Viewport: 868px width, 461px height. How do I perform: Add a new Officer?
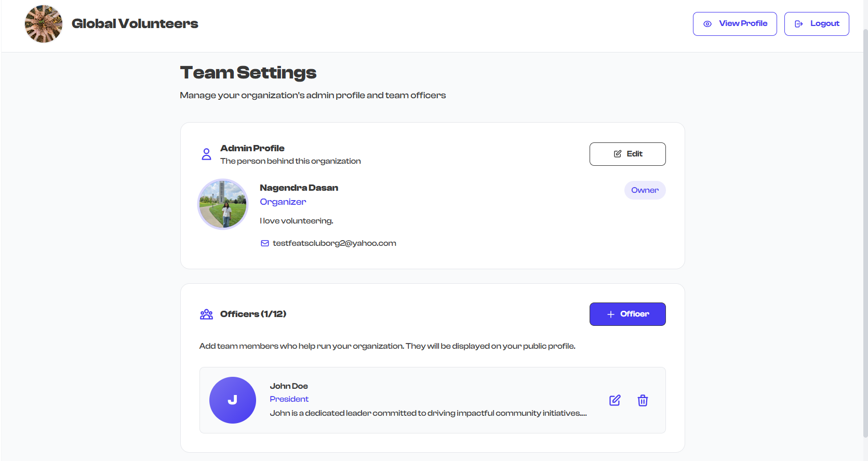click(627, 314)
